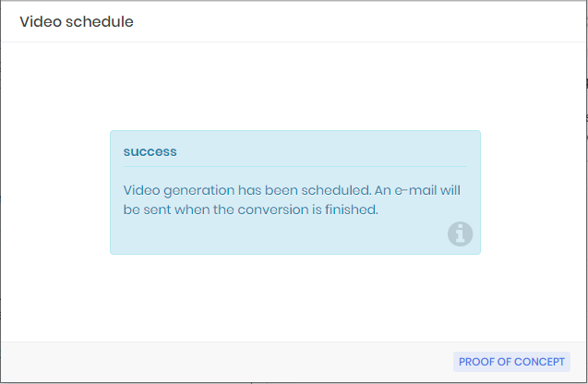Click the word 'Video' in the title
This screenshot has height=384, width=588.
pos(41,22)
